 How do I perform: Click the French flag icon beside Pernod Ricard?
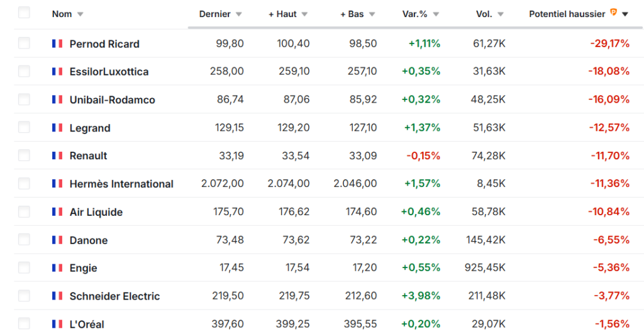(57, 44)
